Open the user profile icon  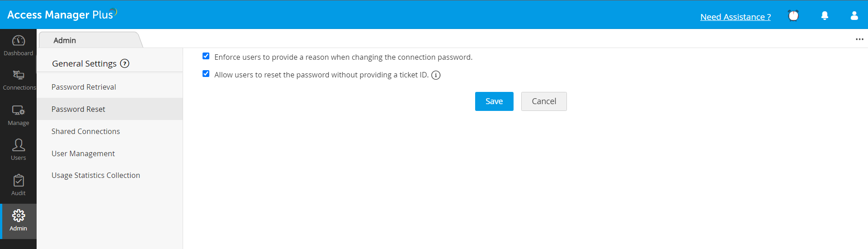coord(854,16)
